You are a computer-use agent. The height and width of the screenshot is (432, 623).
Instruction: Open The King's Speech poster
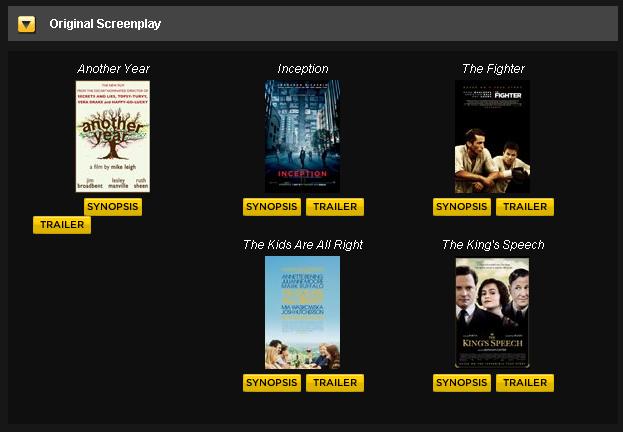(492, 312)
